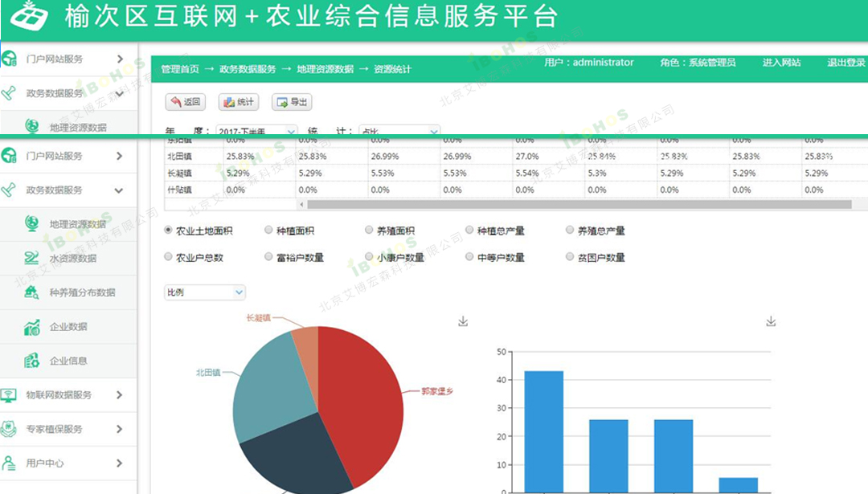Screen dimensions: 868x494
Task: Click the 退出登录 logout link
Action: pyautogui.click(x=846, y=63)
